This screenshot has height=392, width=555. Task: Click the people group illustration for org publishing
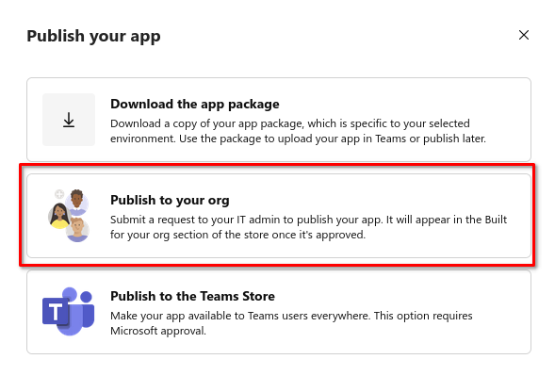(68, 216)
